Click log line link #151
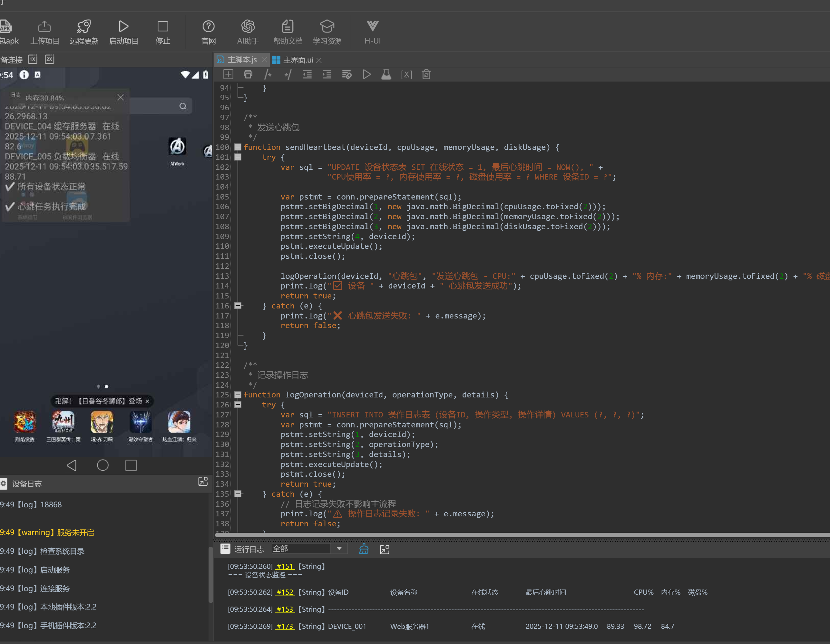 (x=285, y=566)
